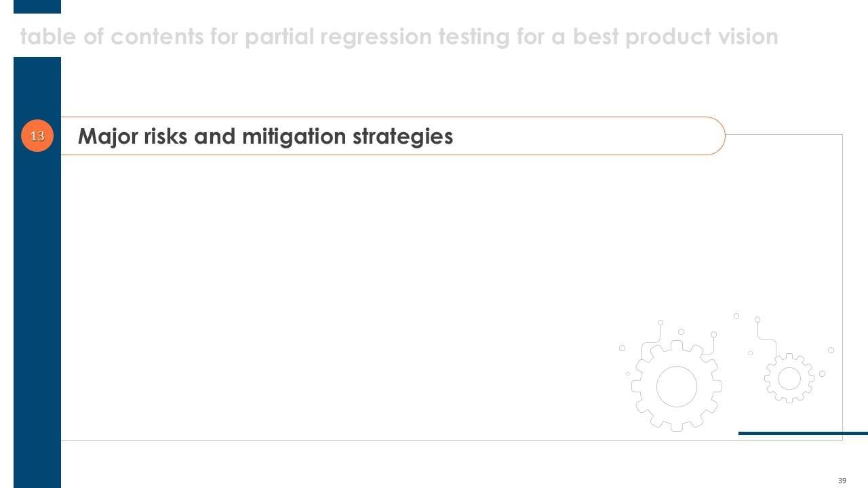This screenshot has width=868, height=488.
Task: Click the small blue block at top left
Action: click(x=37, y=6)
